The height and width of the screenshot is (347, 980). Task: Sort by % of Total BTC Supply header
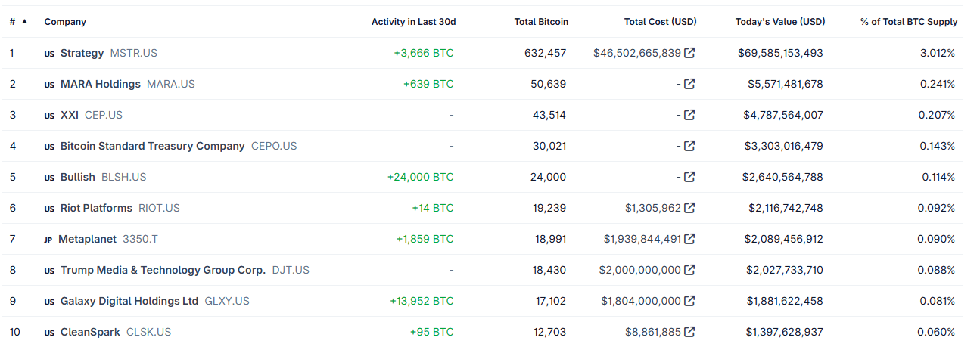[x=908, y=22]
